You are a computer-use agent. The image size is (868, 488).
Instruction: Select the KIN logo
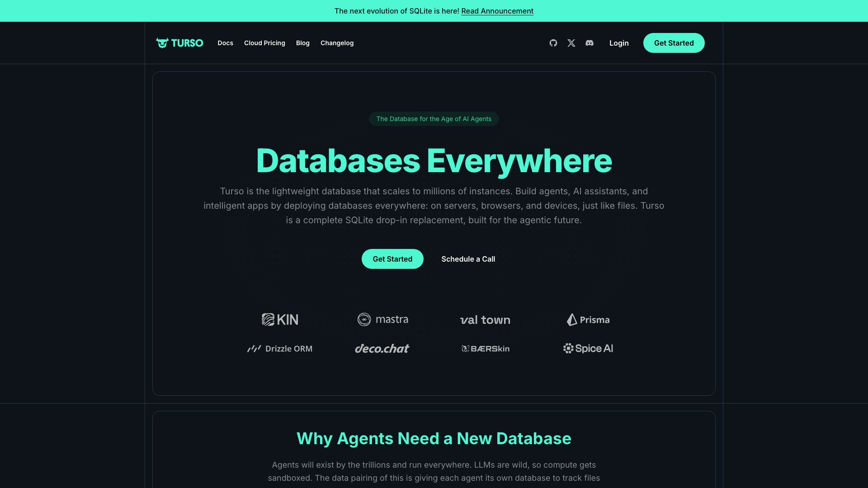click(x=280, y=319)
